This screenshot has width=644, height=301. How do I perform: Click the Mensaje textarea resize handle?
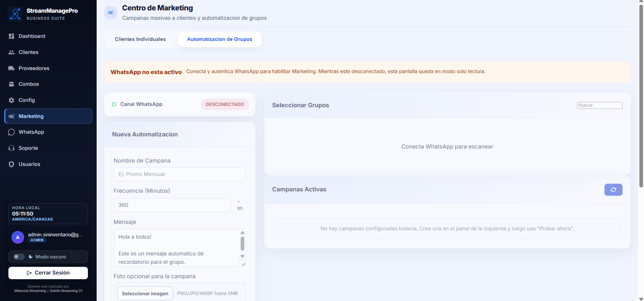point(243,264)
